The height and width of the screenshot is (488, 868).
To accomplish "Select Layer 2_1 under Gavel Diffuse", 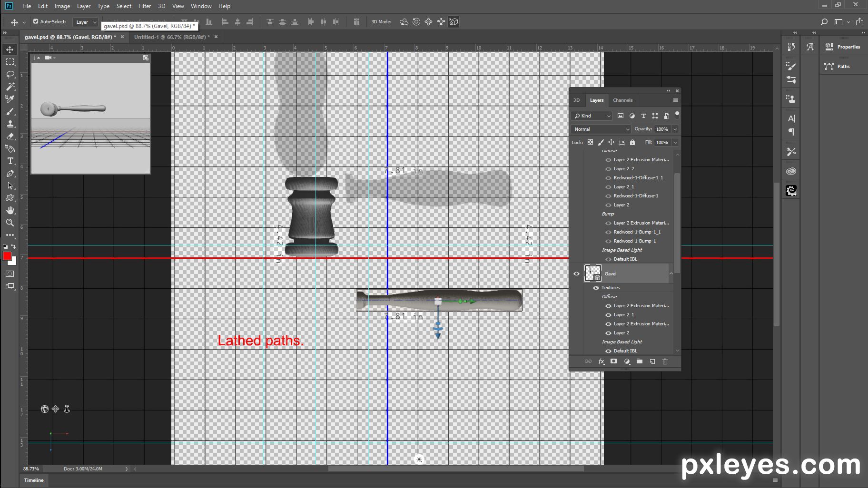I will (623, 315).
